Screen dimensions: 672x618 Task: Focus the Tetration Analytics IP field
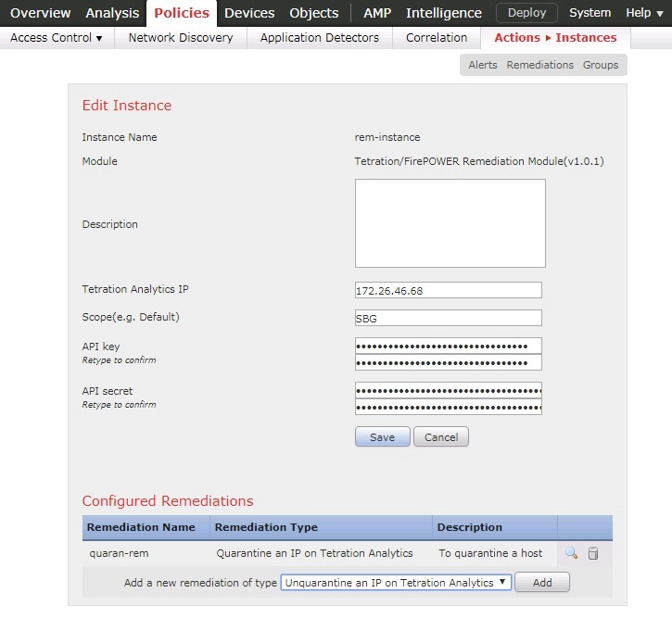(x=449, y=290)
